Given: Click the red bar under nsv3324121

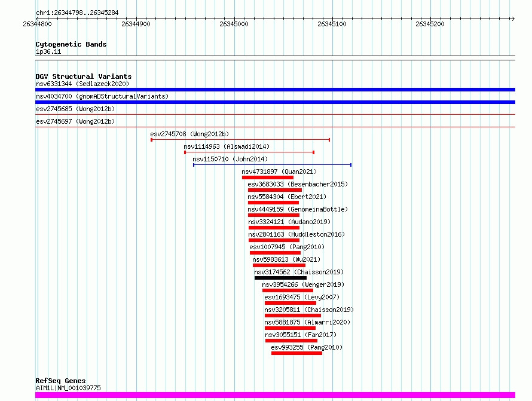Looking at the screenshot, I should click(274, 228).
